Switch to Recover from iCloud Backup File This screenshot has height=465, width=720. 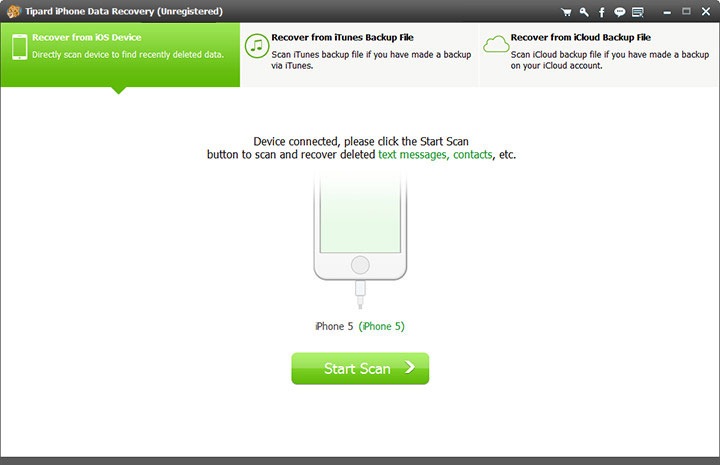pyautogui.click(x=599, y=55)
